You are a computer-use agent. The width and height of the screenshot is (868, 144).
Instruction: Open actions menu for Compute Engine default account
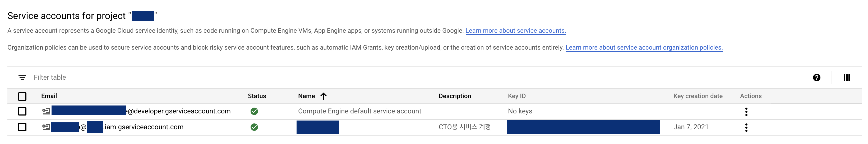(746, 112)
